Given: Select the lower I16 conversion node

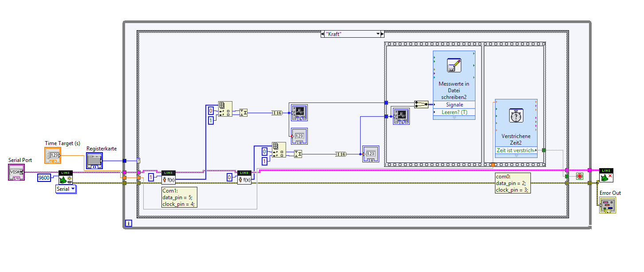Looking at the screenshot, I should pyautogui.click(x=341, y=154).
